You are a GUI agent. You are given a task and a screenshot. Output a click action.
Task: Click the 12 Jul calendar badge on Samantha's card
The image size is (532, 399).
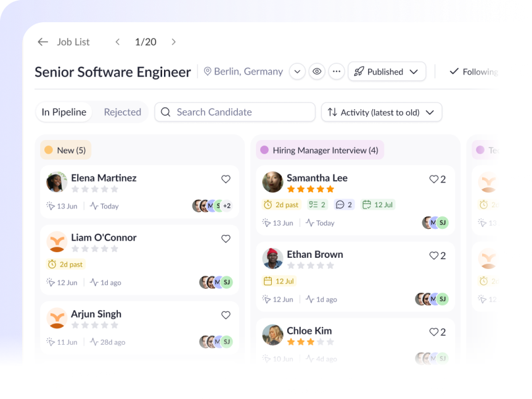(378, 205)
